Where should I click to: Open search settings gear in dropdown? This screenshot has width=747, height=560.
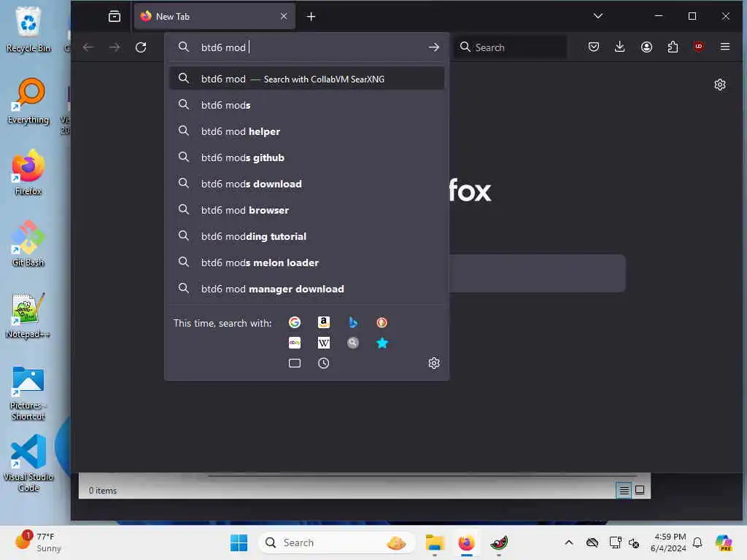pos(433,363)
